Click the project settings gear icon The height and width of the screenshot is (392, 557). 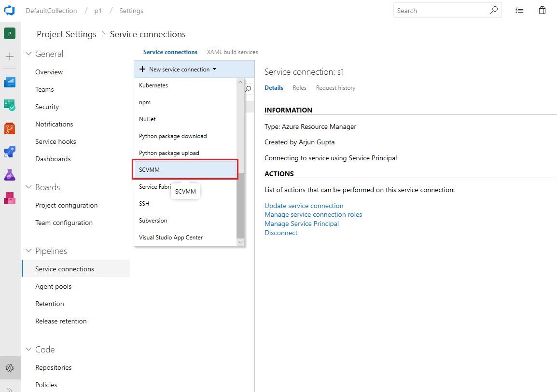point(10,368)
